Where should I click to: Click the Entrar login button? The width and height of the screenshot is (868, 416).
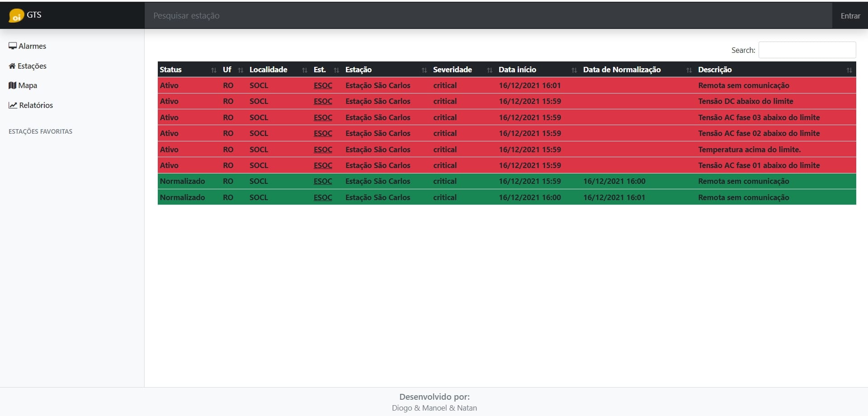pos(850,16)
